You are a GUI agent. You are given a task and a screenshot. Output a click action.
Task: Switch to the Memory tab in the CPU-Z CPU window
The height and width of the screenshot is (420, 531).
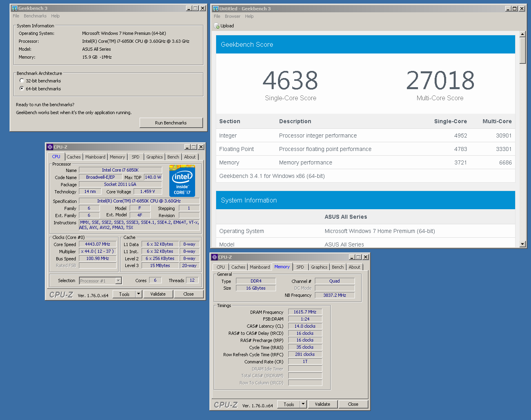[x=117, y=157]
